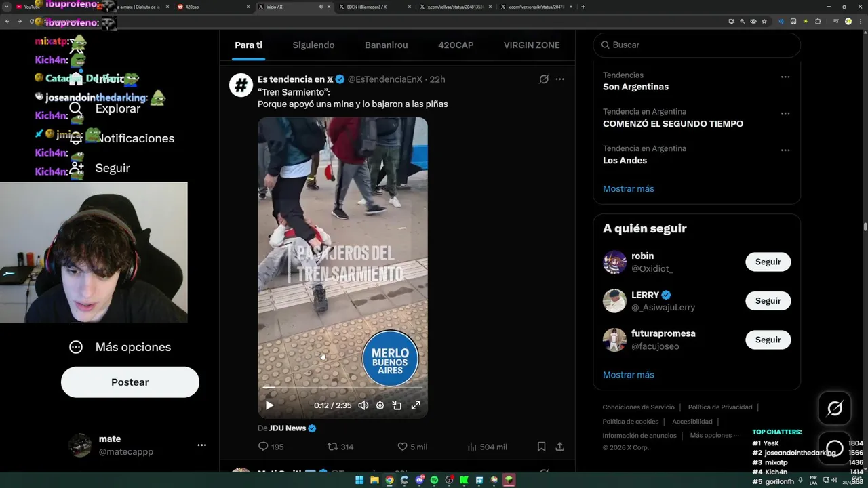Open more options for COMENZÓ EL SEGUNDO TIEMPO trend
868x488 pixels.
tap(785, 113)
